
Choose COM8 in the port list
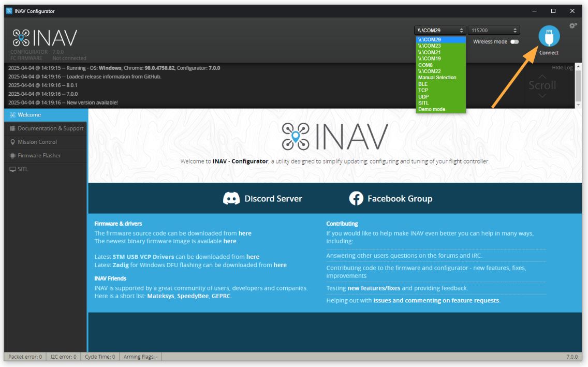(x=440, y=65)
